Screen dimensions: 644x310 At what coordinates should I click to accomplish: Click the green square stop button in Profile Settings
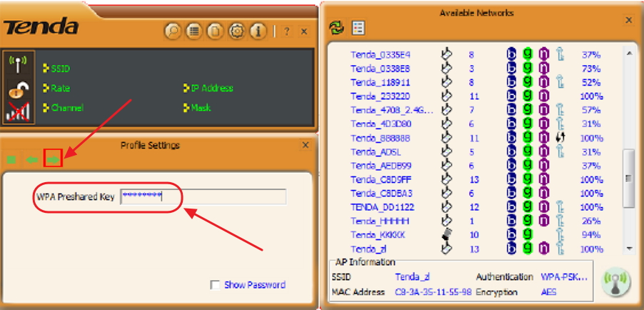[11, 159]
